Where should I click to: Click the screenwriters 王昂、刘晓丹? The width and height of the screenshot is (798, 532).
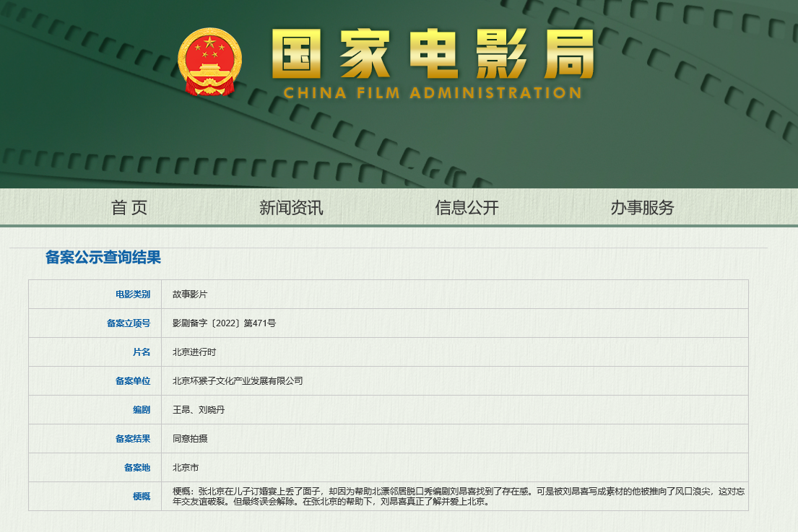(x=199, y=410)
